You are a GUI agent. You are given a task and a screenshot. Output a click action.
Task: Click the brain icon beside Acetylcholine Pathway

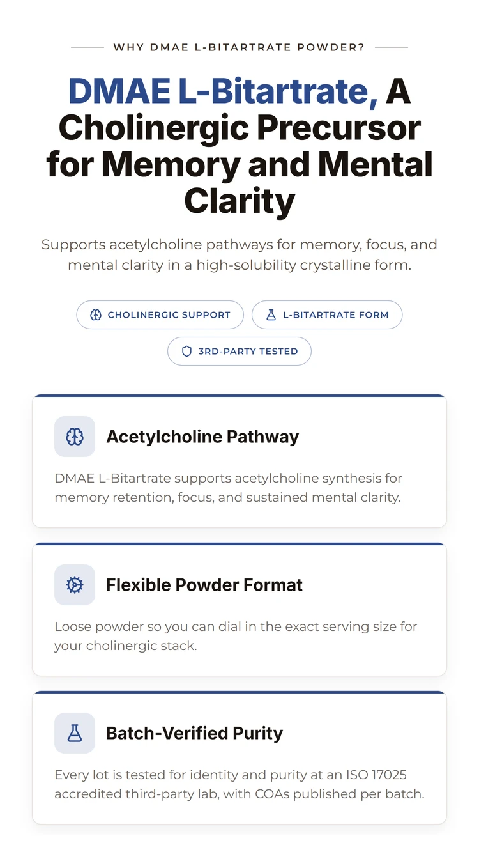75,437
